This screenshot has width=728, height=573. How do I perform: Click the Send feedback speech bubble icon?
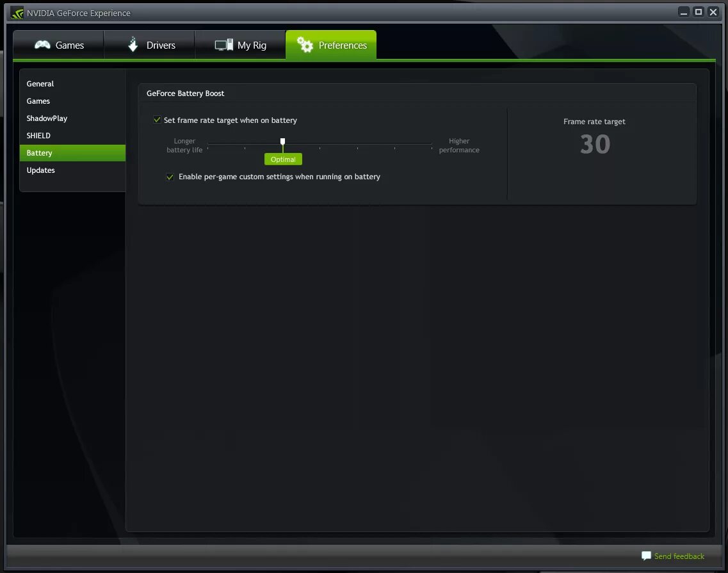tap(646, 556)
